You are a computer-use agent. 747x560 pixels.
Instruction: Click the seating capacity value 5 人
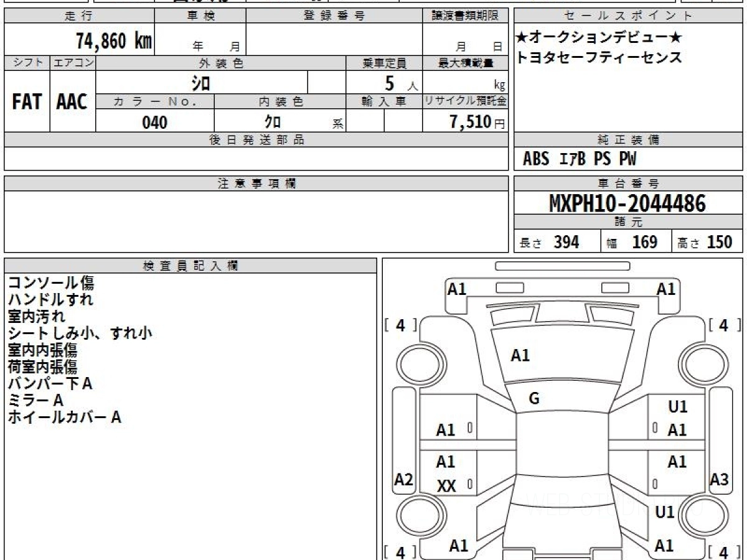click(x=401, y=83)
